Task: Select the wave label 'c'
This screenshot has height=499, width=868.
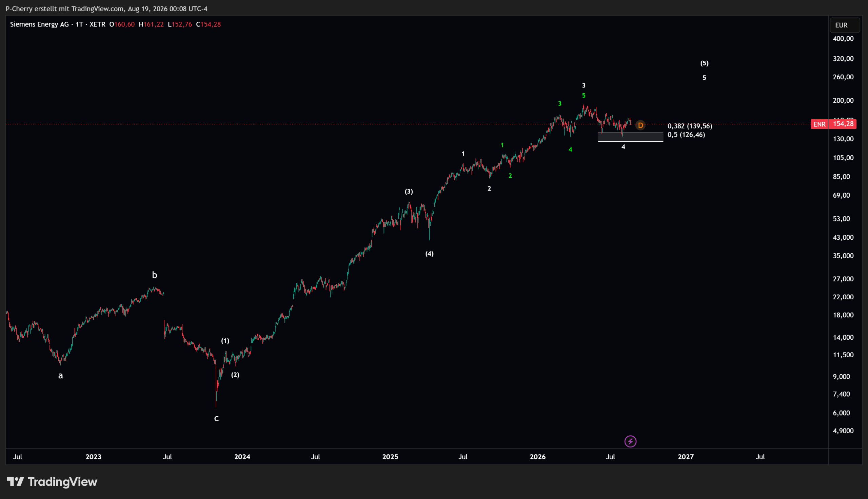Action: pos(216,418)
